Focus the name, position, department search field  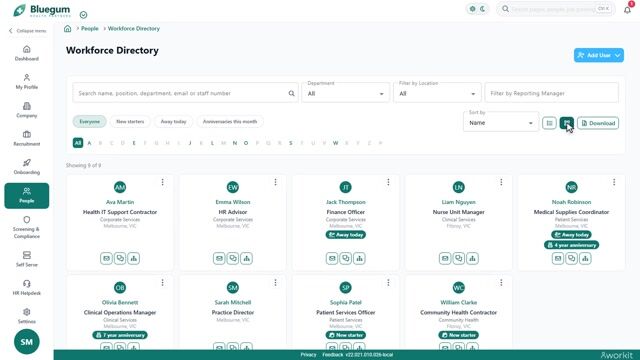click(x=185, y=93)
